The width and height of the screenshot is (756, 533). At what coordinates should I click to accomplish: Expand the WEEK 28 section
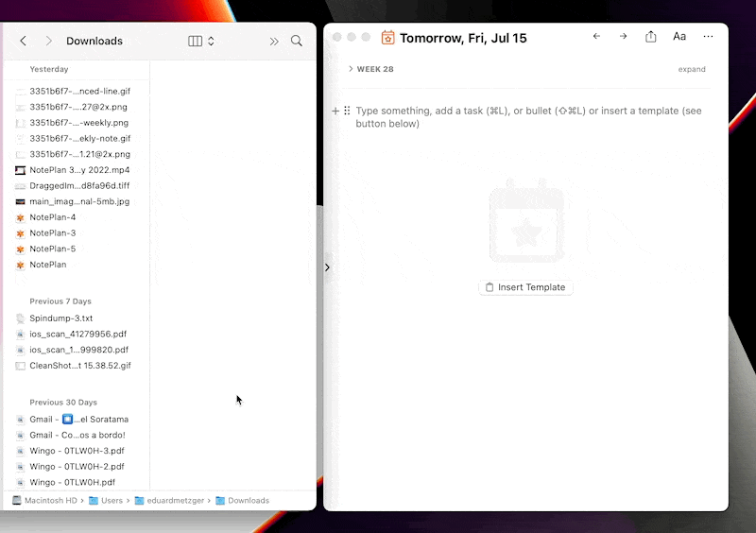351,69
